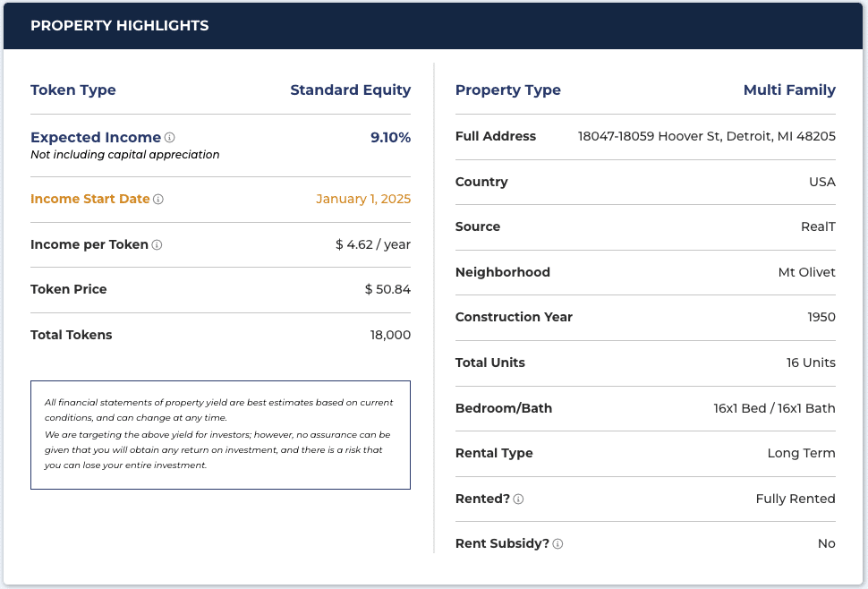Click the Fully Rented status value
The image size is (868, 589).
(795, 499)
